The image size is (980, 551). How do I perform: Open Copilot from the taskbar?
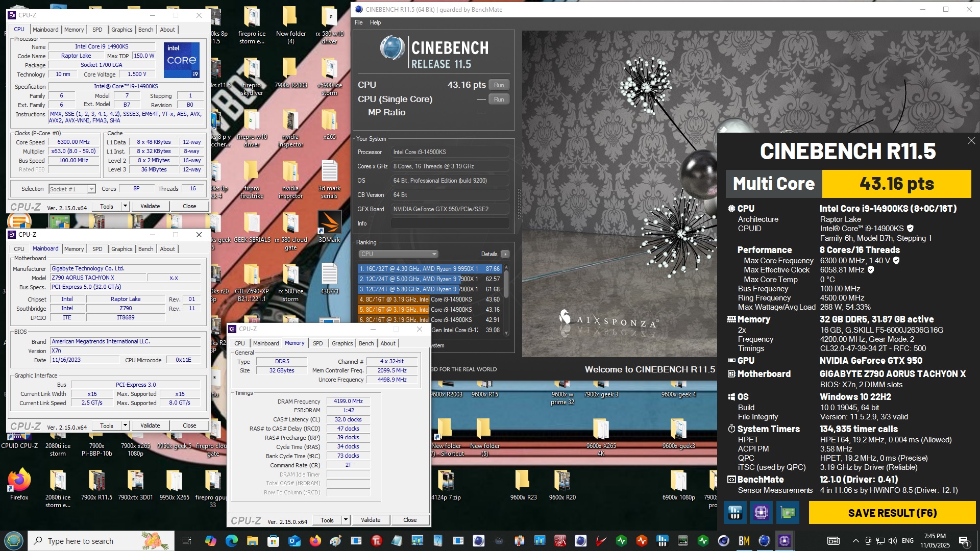210,541
